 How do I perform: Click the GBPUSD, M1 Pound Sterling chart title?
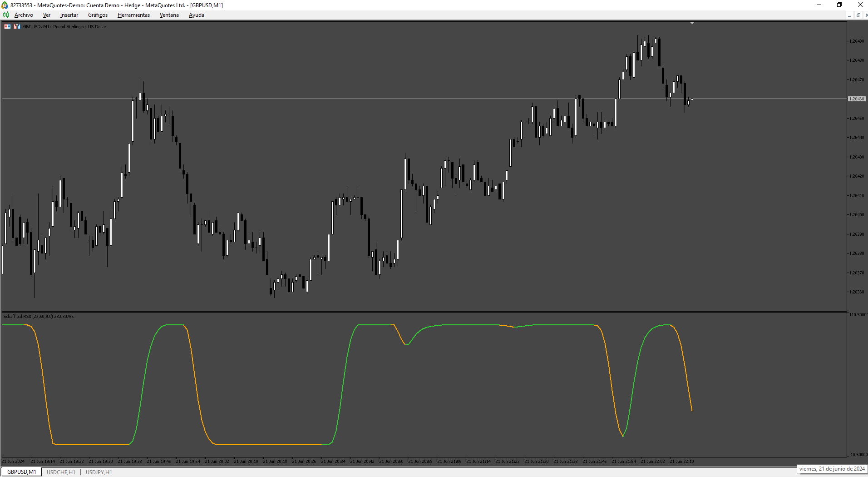(x=64, y=27)
